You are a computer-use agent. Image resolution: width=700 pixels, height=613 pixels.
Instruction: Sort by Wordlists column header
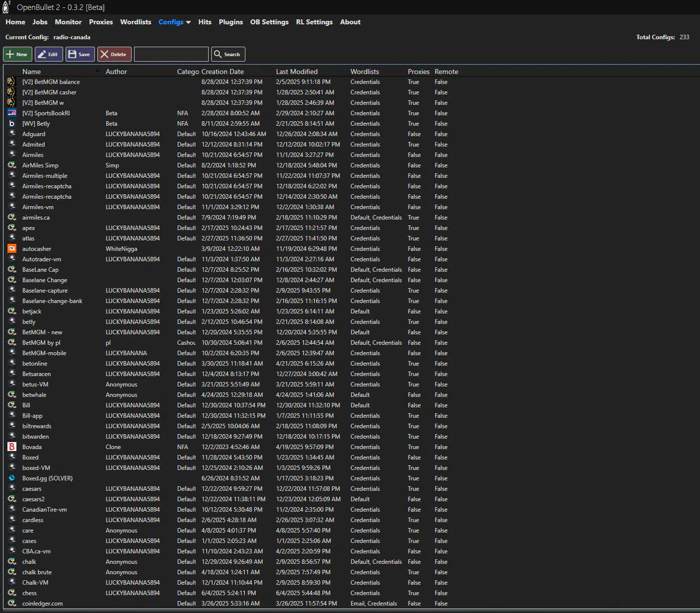click(x=365, y=72)
